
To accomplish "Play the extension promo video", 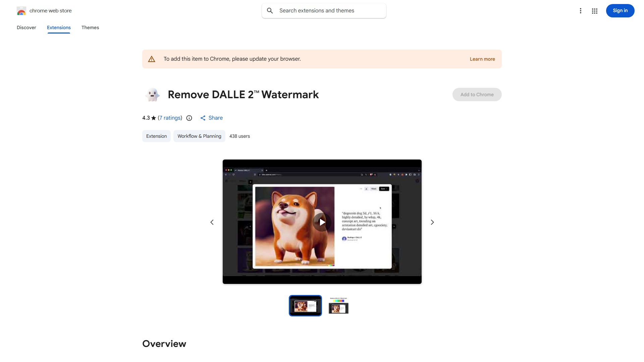I will [322, 222].
